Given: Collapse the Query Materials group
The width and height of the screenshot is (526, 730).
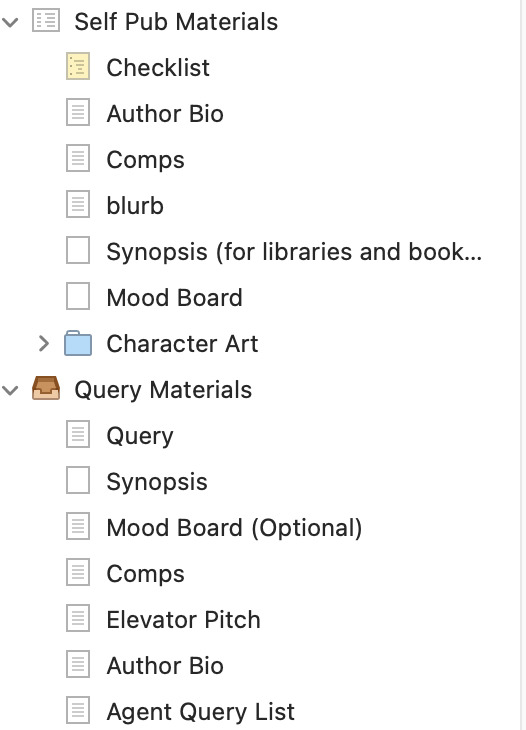Looking at the screenshot, I should pos(10,390).
